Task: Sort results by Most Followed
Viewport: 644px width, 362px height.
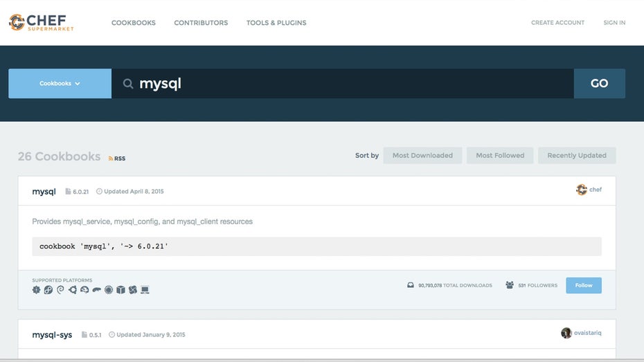Action: point(500,156)
